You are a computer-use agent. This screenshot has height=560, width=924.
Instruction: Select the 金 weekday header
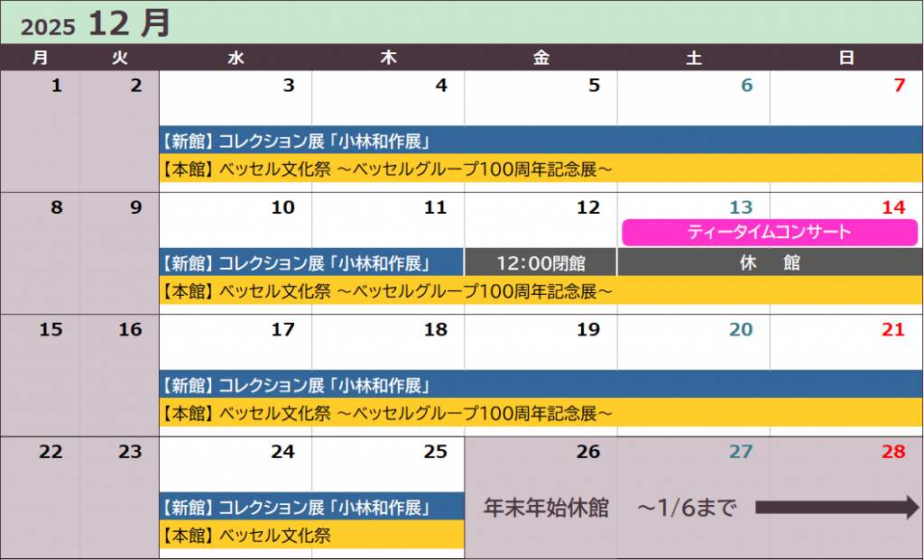[541, 58]
